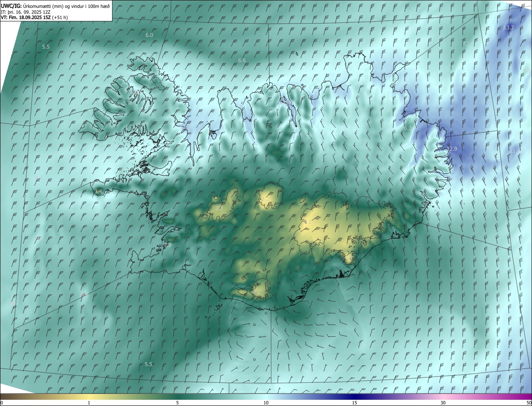
Task: Select the colorbar tick label 30
Action: pyautogui.click(x=443, y=403)
